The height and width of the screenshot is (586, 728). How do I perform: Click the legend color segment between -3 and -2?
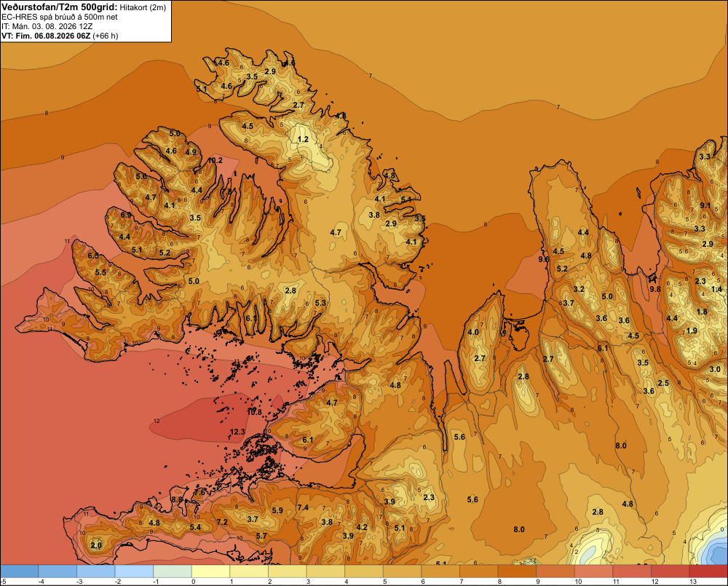96,571
